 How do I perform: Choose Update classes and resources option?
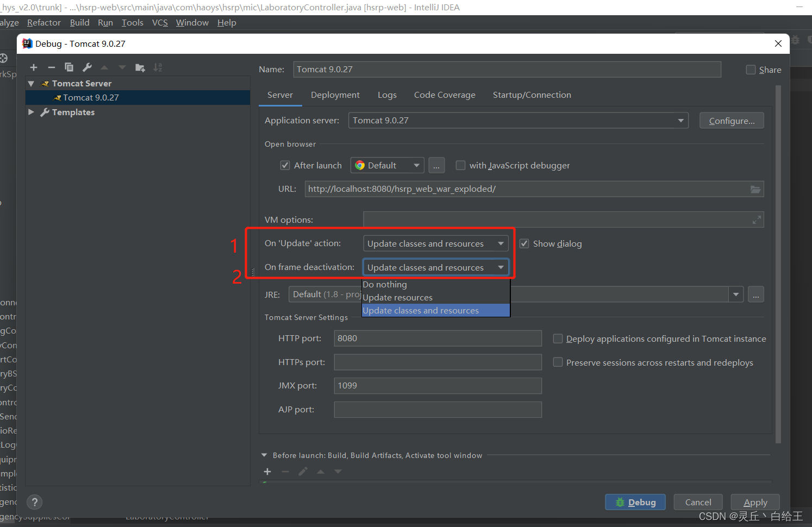(x=436, y=311)
